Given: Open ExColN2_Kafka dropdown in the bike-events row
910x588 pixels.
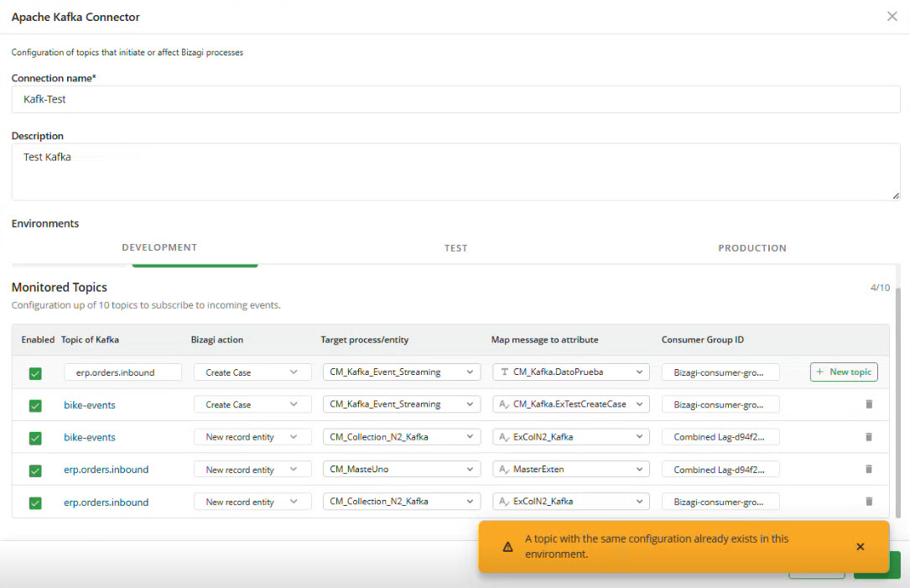Looking at the screenshot, I should tap(571, 436).
